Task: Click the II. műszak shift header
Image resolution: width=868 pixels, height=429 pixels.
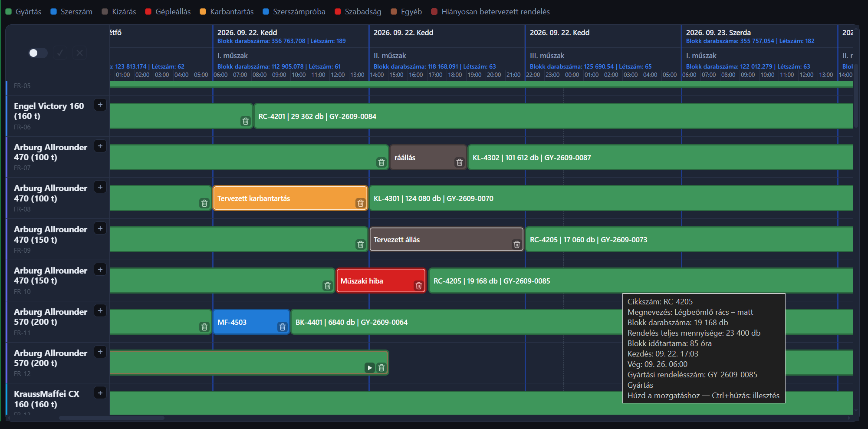Action: (x=390, y=56)
